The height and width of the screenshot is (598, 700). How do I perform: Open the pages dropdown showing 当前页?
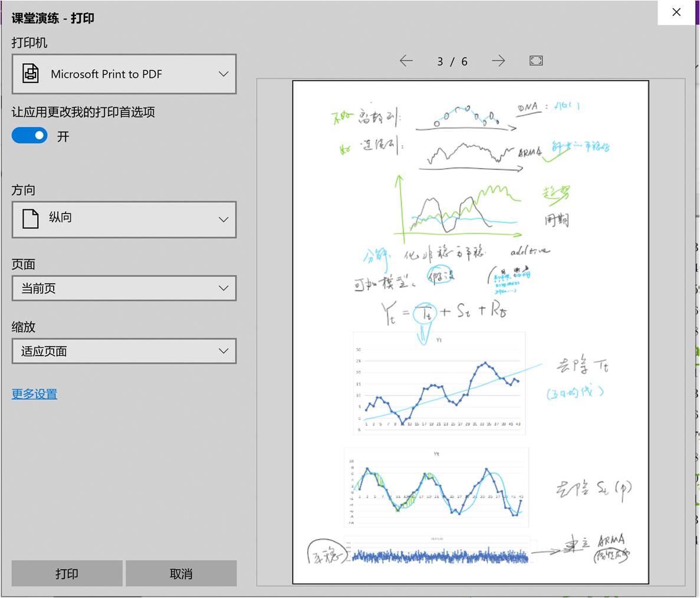click(x=124, y=288)
